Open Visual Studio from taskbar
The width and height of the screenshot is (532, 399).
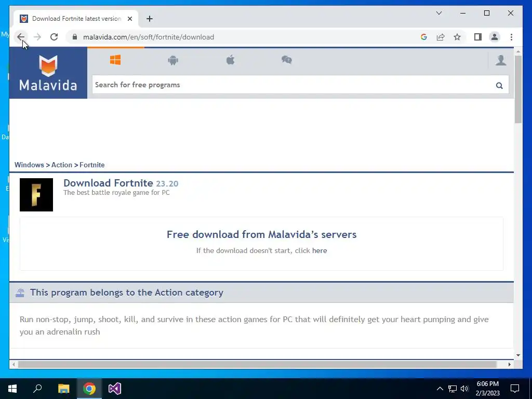[115, 389]
